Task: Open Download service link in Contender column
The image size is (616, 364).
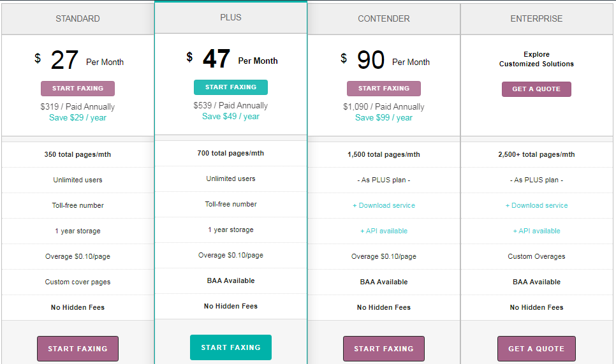Action: pos(384,205)
